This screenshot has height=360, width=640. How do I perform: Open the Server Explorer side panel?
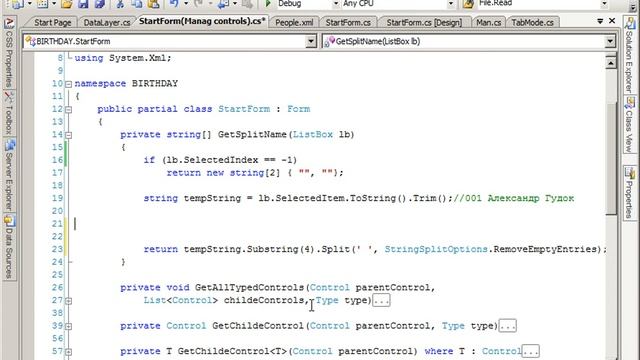9,175
